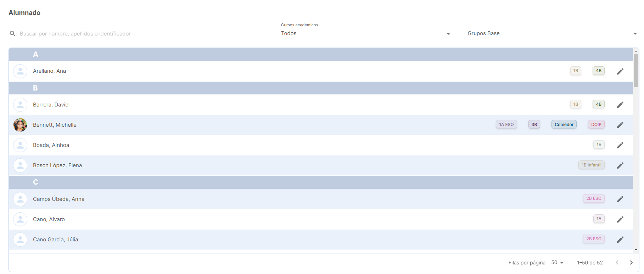The width and height of the screenshot is (644, 274).
Task: Click the Alumnado page heading
Action: 24,13
